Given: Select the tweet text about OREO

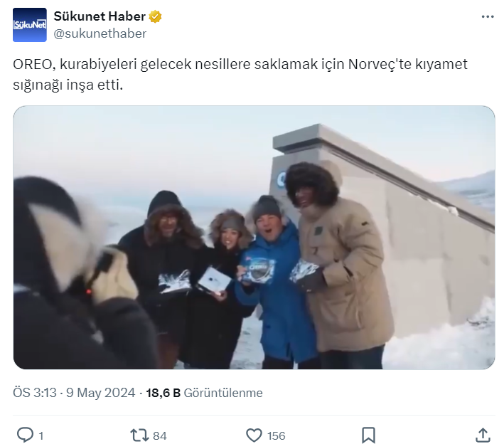Looking at the screenshot, I should pyautogui.click(x=240, y=74).
